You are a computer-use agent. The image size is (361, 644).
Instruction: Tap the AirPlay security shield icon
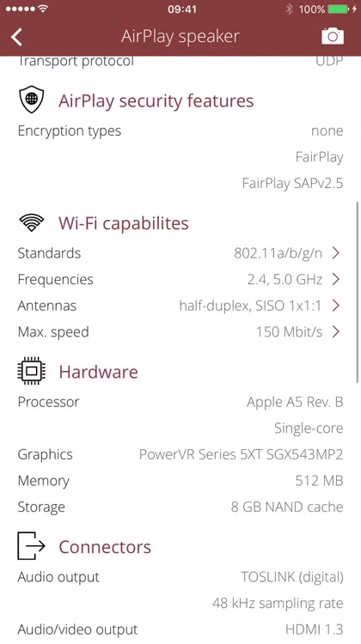click(x=31, y=100)
